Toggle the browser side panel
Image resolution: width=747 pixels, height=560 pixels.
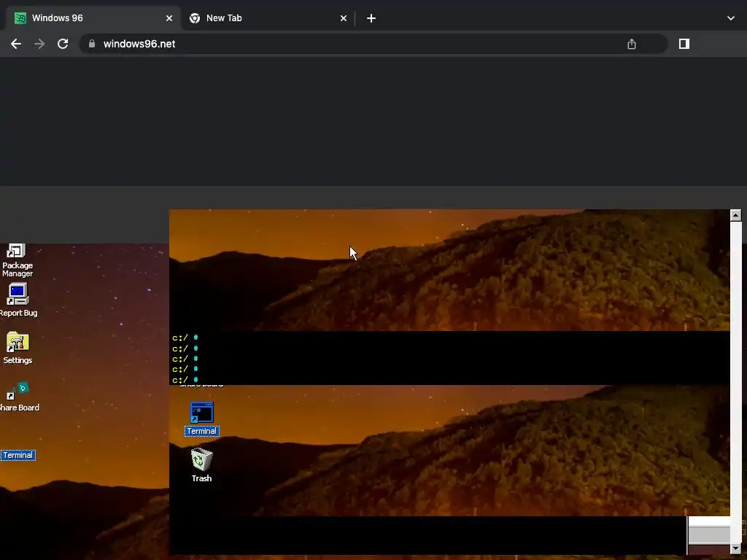(684, 44)
